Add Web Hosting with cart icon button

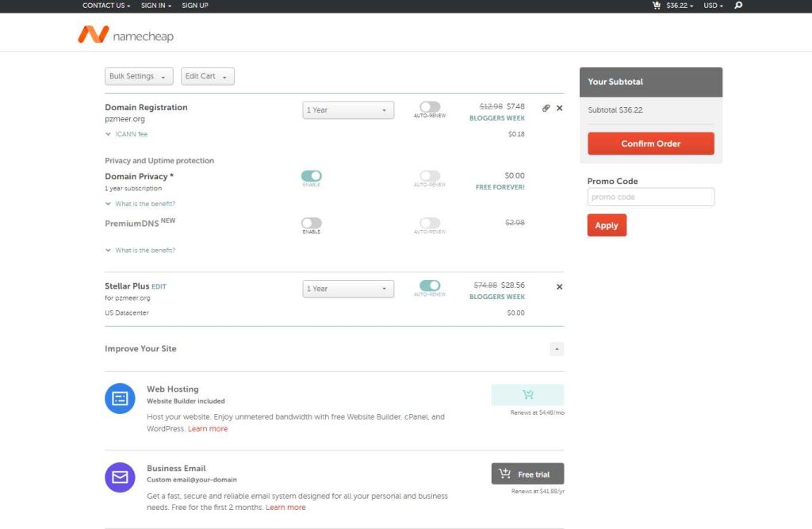[x=527, y=395]
